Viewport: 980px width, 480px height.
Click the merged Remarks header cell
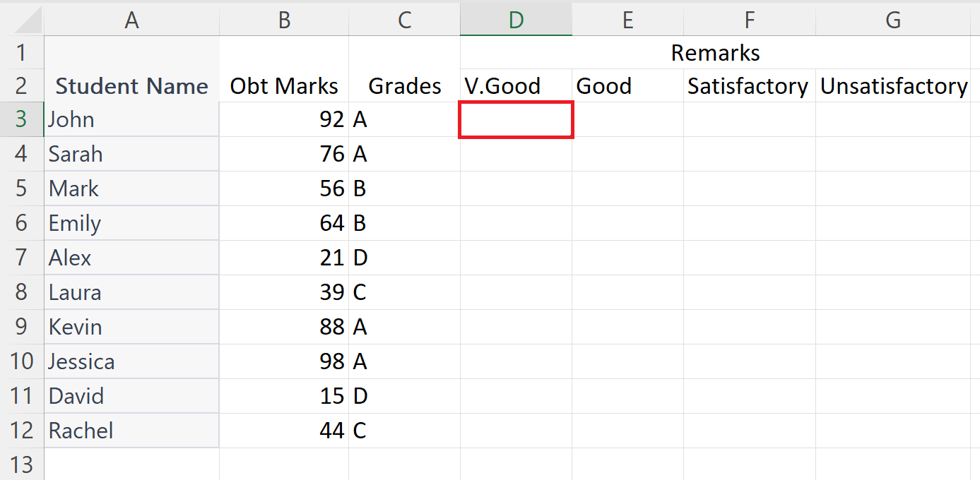point(716,52)
